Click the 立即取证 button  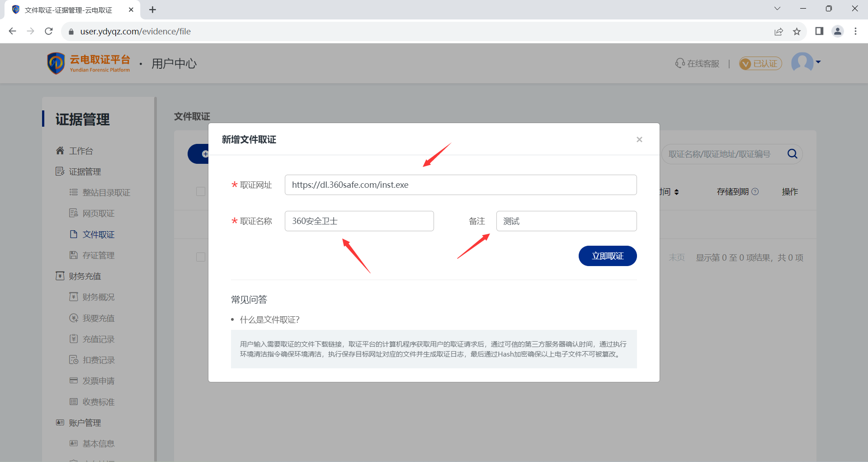click(x=608, y=256)
